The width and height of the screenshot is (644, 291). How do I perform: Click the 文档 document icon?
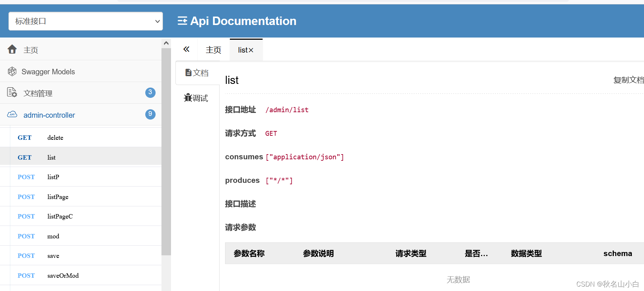(188, 72)
